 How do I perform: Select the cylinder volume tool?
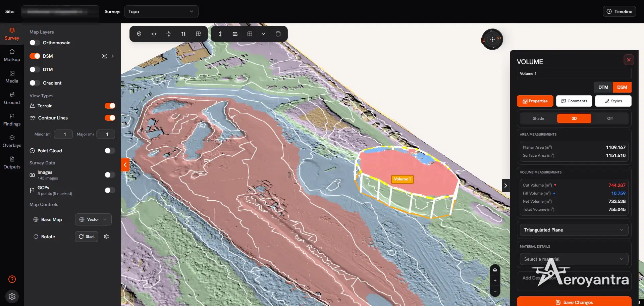point(278,34)
